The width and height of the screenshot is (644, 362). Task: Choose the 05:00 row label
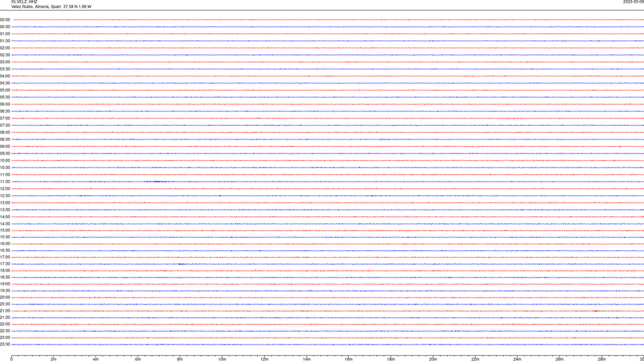coord(5,90)
